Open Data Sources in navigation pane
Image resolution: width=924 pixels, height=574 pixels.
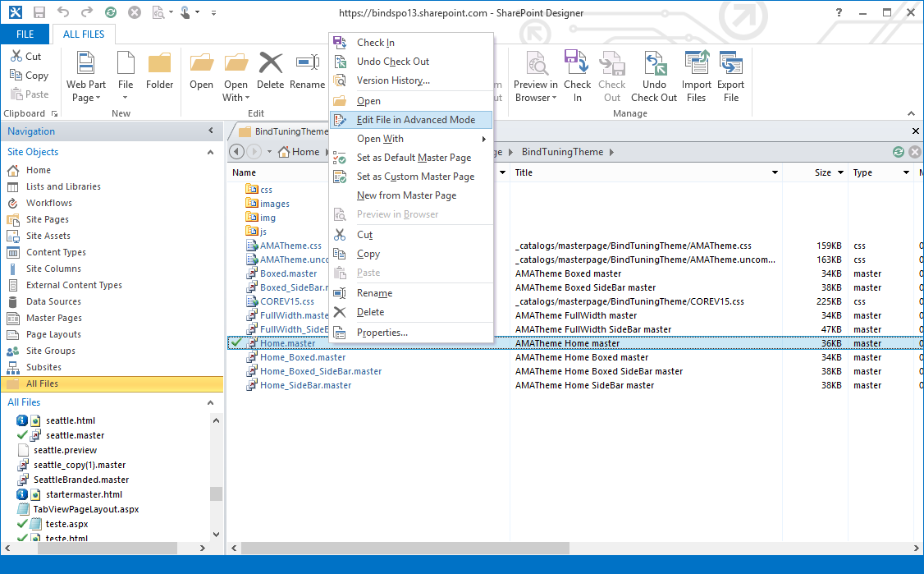pos(53,301)
